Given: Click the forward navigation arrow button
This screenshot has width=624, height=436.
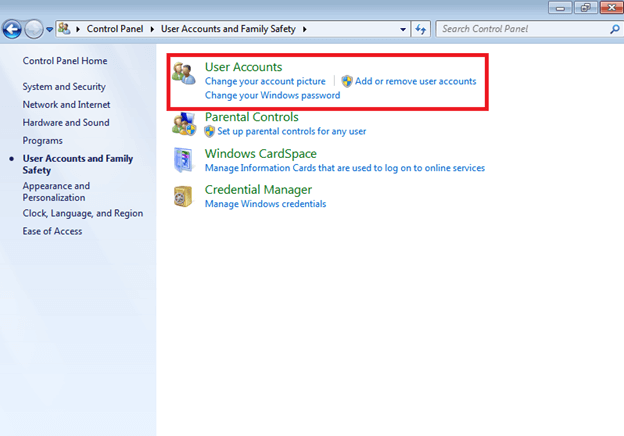Looking at the screenshot, I should click(34, 29).
